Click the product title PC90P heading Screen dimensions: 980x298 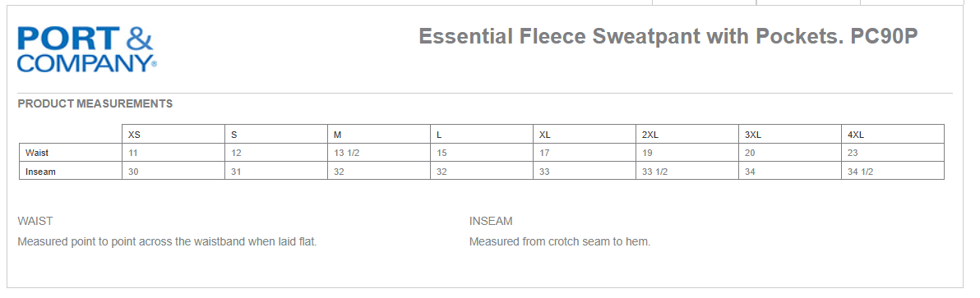(x=668, y=36)
